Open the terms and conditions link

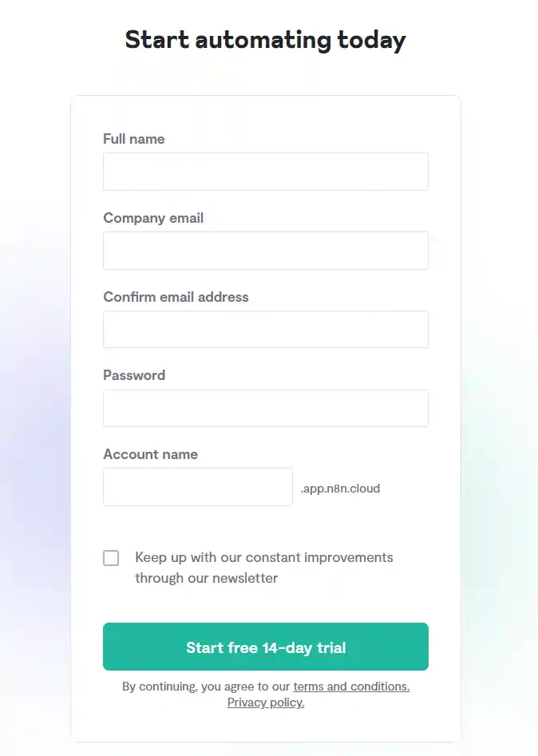pos(351,686)
